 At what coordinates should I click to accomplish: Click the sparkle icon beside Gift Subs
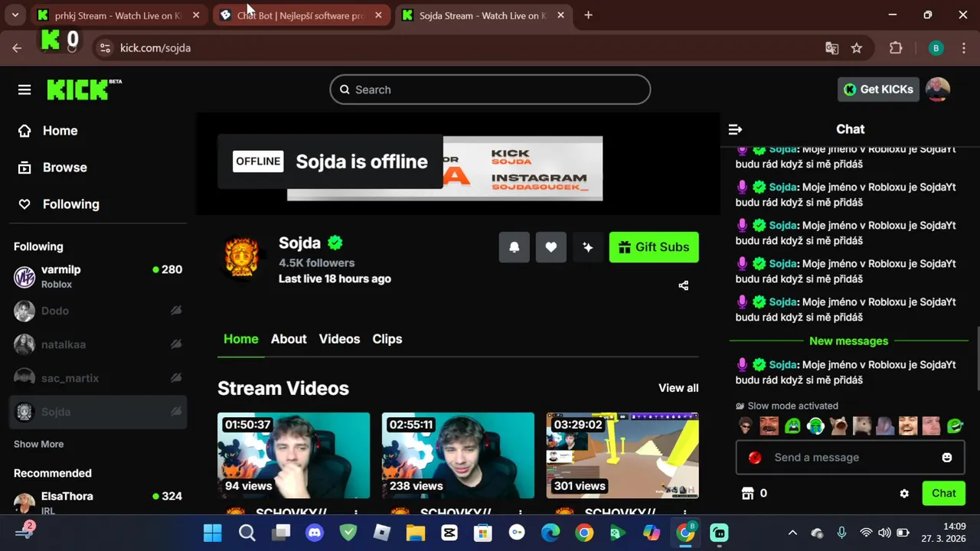pyautogui.click(x=587, y=247)
